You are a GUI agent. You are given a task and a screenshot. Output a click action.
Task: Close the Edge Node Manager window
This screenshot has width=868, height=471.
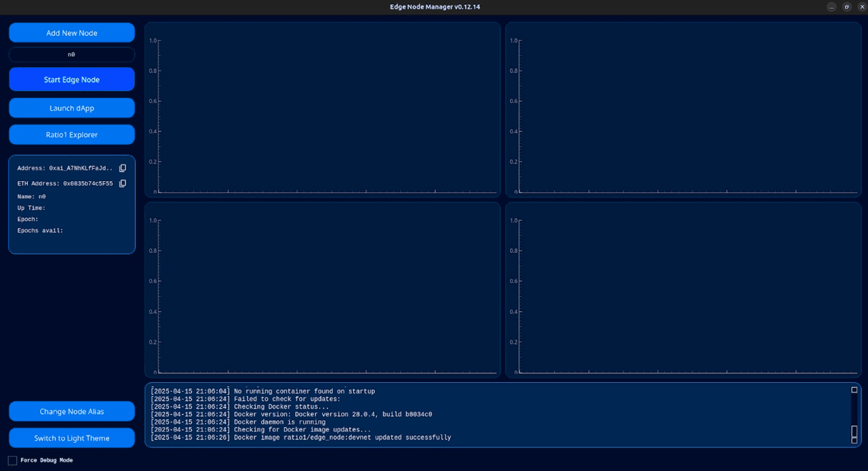(x=862, y=7)
